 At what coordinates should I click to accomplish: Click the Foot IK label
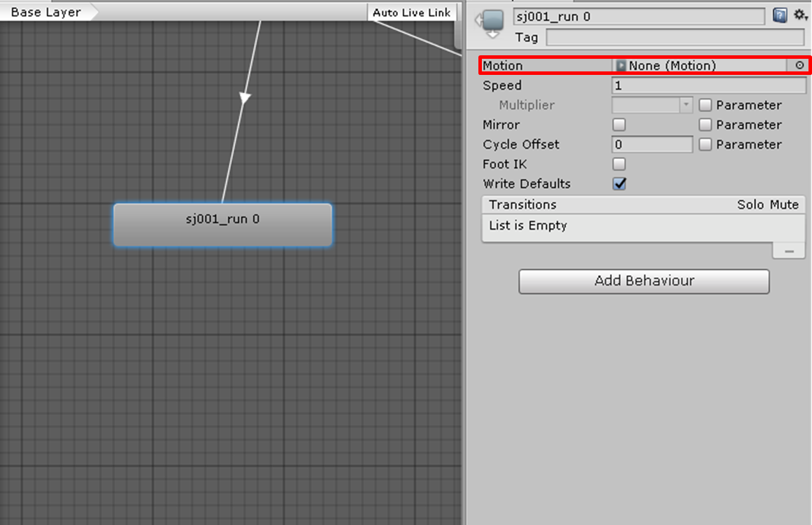pyautogui.click(x=504, y=164)
